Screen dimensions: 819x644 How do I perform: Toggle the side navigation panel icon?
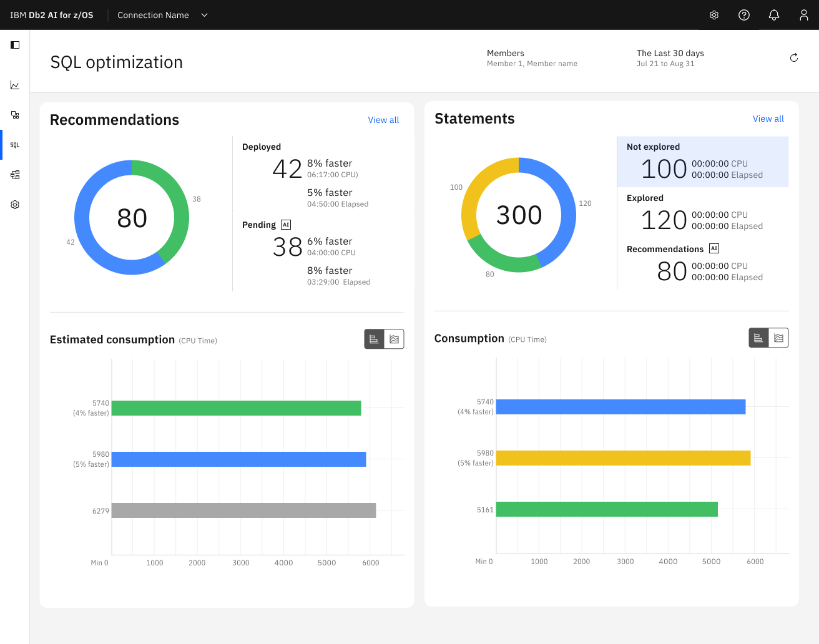pyautogui.click(x=15, y=45)
